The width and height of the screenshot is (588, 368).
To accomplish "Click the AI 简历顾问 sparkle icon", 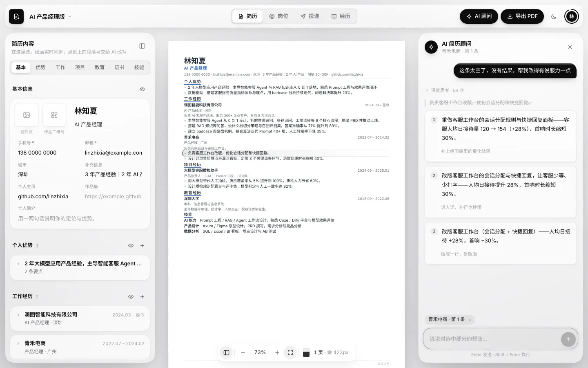I will pos(431,47).
